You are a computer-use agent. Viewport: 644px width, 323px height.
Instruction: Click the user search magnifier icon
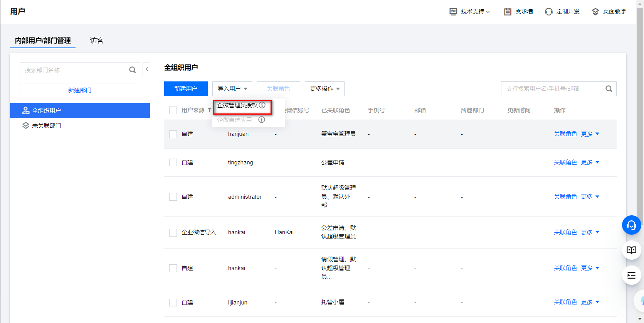(609, 89)
